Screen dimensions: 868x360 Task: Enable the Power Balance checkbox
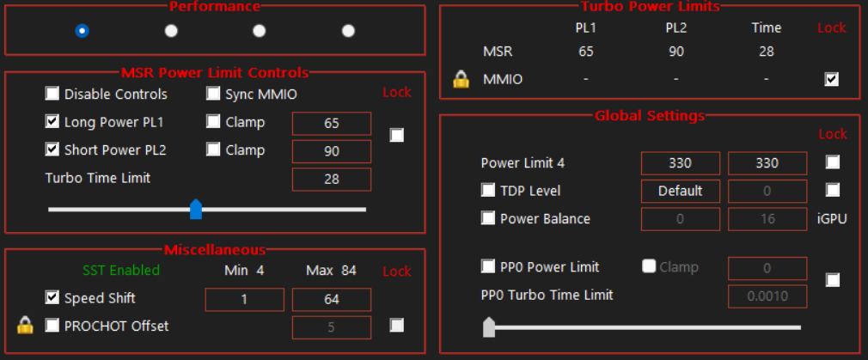tap(488, 218)
